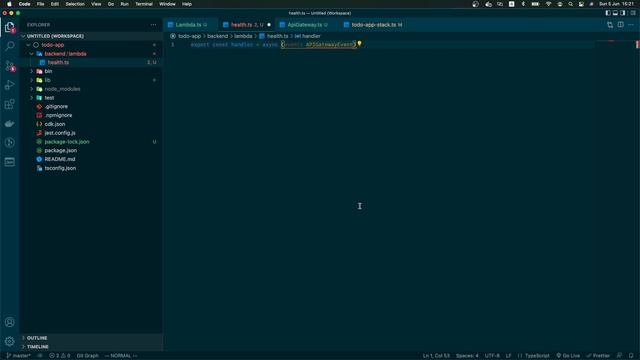Open the Selection menu
The height and width of the screenshot is (360, 640).
coord(75,4)
